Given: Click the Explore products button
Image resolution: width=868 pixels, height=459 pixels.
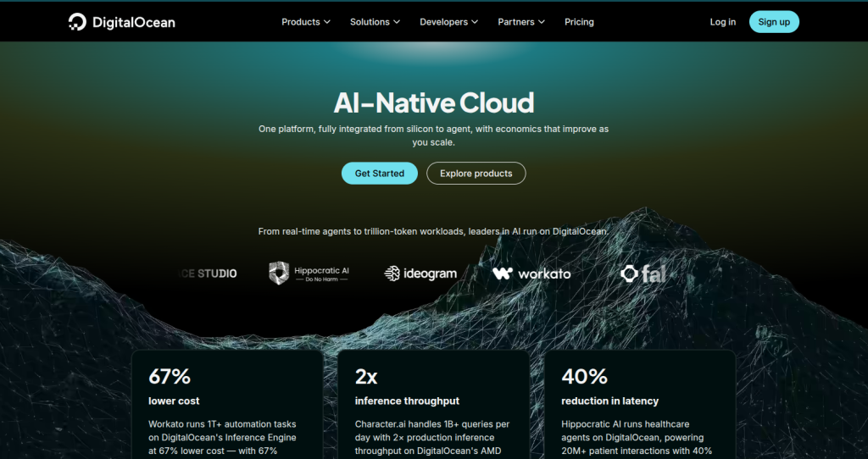Looking at the screenshot, I should pos(476,173).
